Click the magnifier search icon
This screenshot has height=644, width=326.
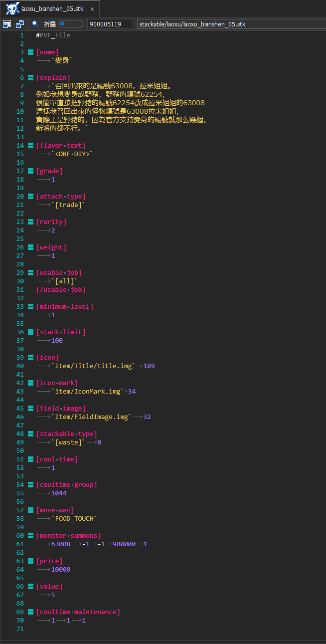[35, 23]
